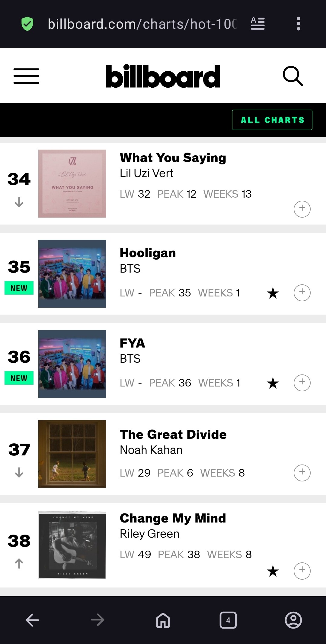Image resolution: width=326 pixels, height=644 pixels.
Task: Open the browser three-dot menu
Action: tap(298, 24)
